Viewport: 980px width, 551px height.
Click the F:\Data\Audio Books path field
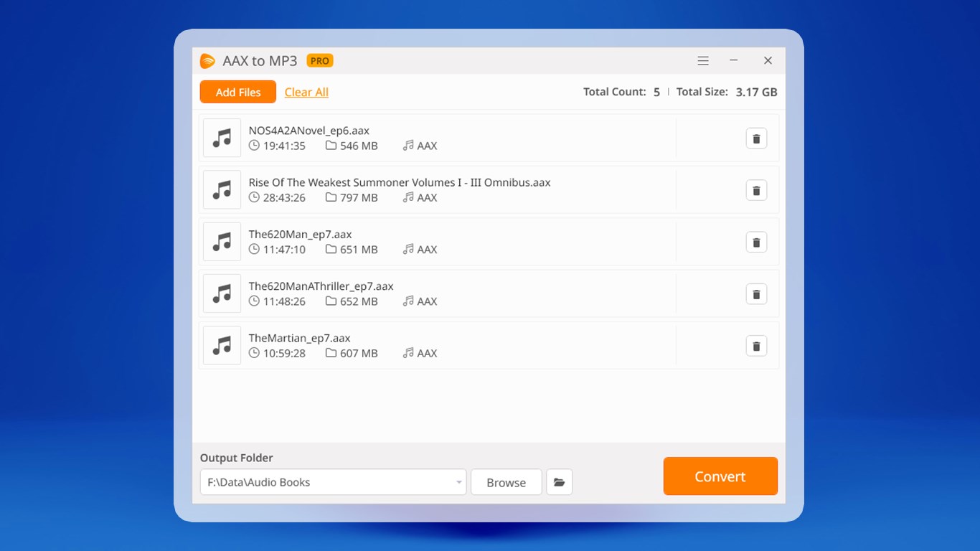(333, 482)
